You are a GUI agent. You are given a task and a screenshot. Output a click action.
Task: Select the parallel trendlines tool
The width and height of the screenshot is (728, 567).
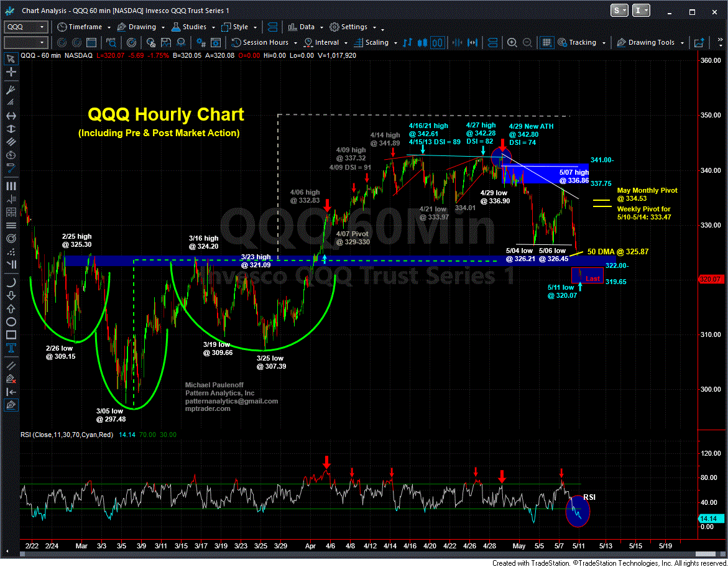point(11,366)
